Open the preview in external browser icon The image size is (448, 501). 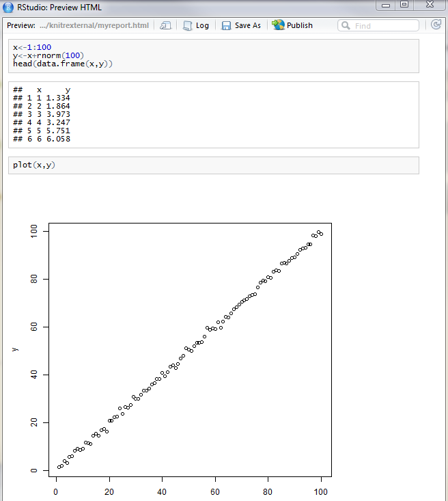pos(165,25)
